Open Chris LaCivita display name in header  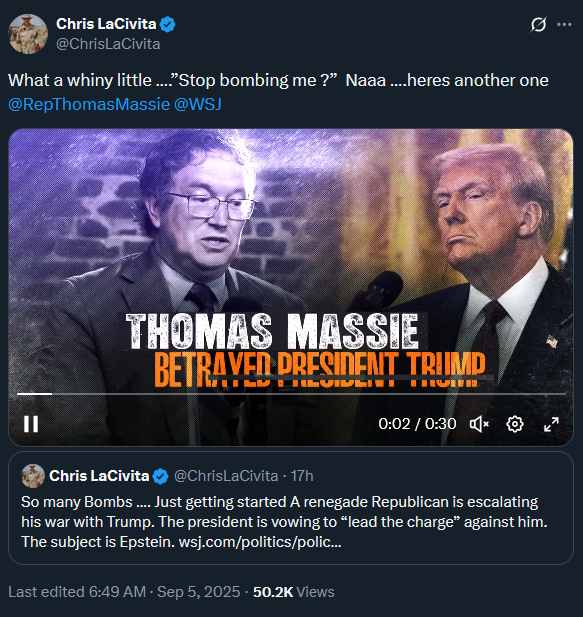(x=106, y=24)
